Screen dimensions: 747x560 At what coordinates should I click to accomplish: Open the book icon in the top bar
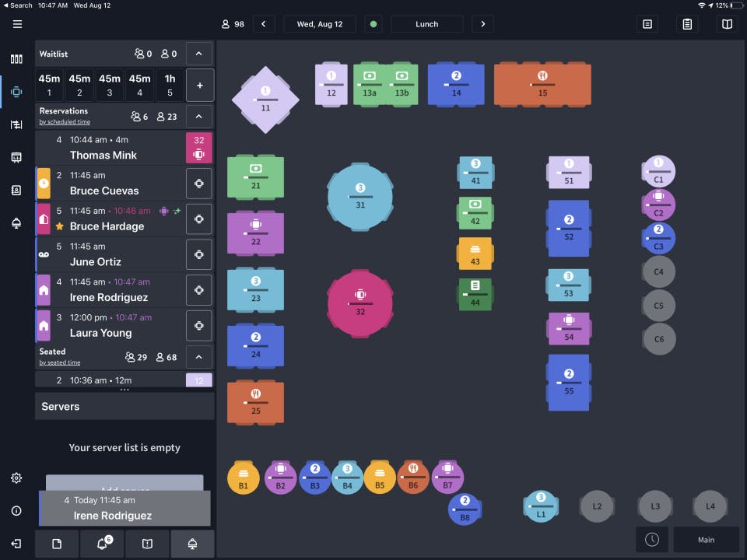point(727,24)
